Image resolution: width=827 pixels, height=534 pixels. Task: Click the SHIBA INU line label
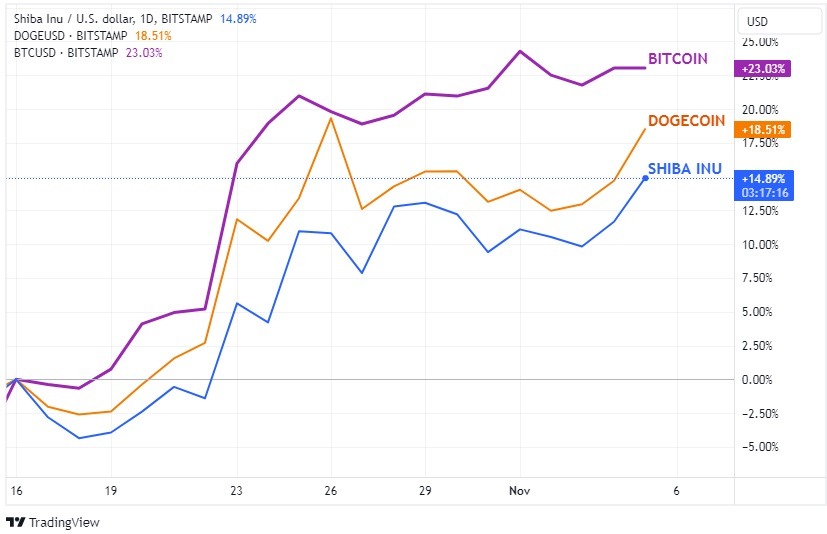[684, 168]
